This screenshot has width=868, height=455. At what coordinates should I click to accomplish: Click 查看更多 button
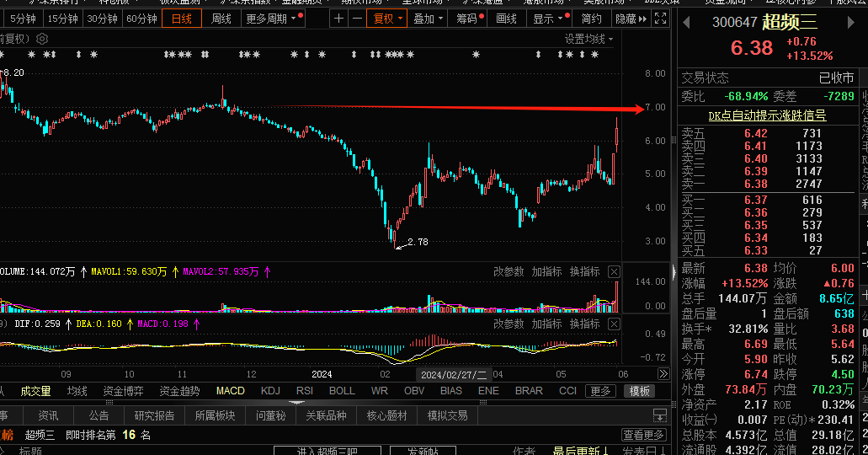click(644, 435)
